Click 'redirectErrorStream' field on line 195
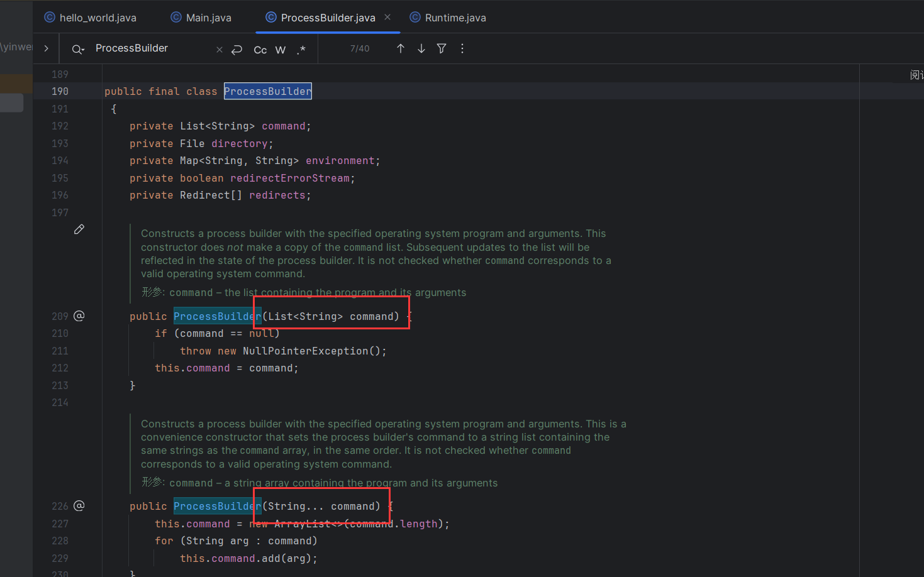This screenshot has height=577, width=924. click(x=290, y=179)
